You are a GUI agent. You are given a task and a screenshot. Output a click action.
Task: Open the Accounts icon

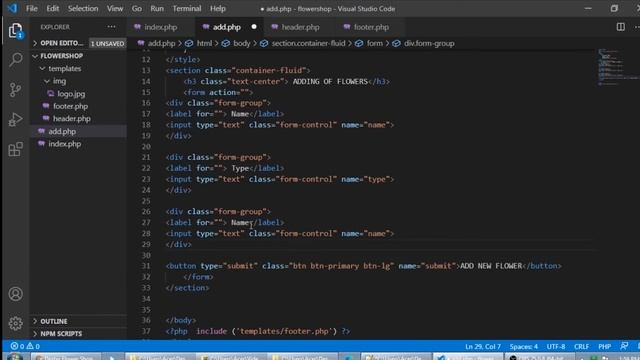tap(16, 294)
